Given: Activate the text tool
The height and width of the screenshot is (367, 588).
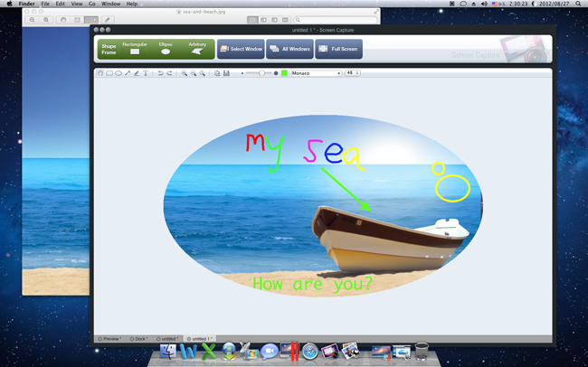Looking at the screenshot, I should [x=146, y=73].
